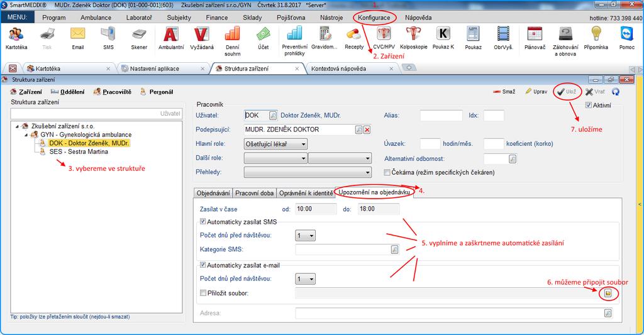Open the second Další role dropdown

pos(340,158)
